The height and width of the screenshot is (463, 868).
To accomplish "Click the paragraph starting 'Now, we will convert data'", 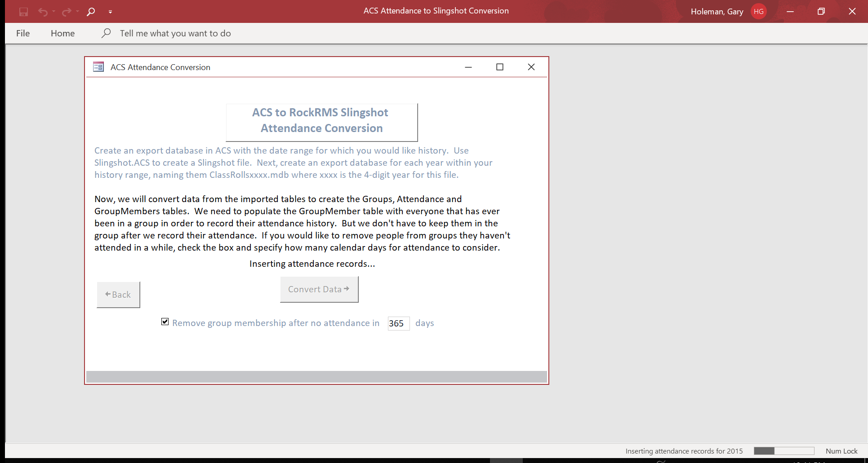I will 303,223.
